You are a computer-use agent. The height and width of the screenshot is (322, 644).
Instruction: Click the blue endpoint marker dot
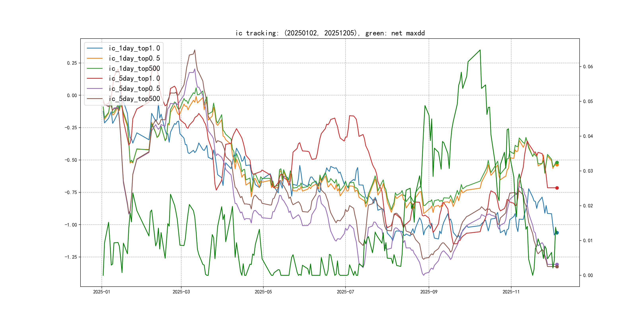(557, 233)
